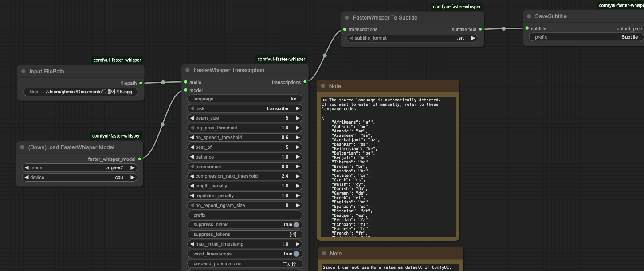Click the compression_ratio_threshold value slider
Viewport: 644px width, 271px height.
coord(245,176)
